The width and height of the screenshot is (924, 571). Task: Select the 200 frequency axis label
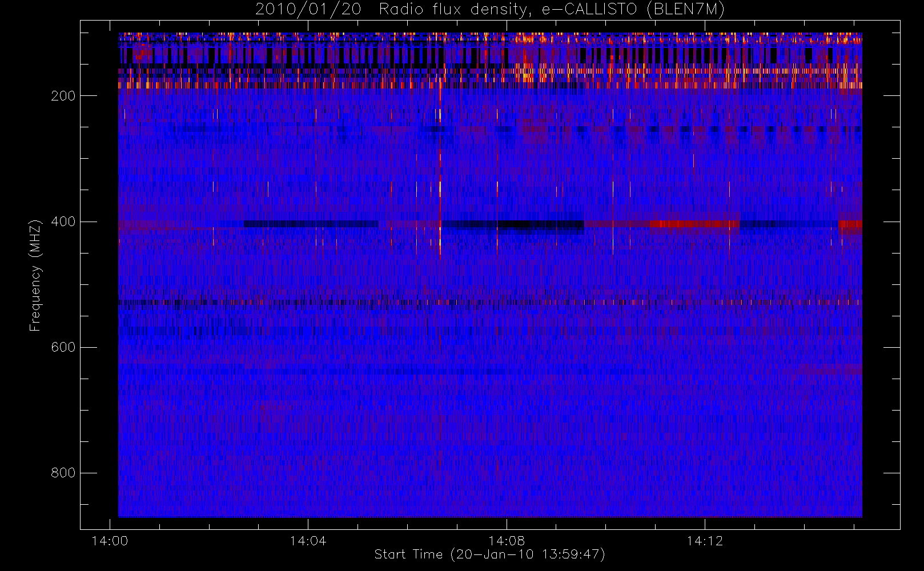point(63,96)
